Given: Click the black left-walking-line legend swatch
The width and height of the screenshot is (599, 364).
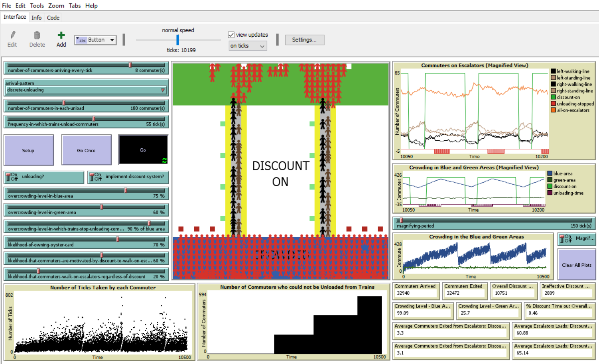Looking at the screenshot, I should (553, 71).
